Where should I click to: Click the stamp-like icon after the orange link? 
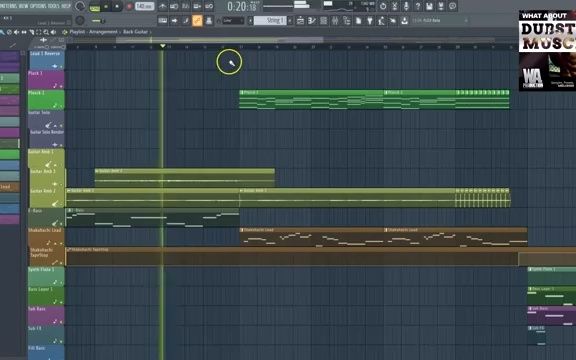(209, 21)
